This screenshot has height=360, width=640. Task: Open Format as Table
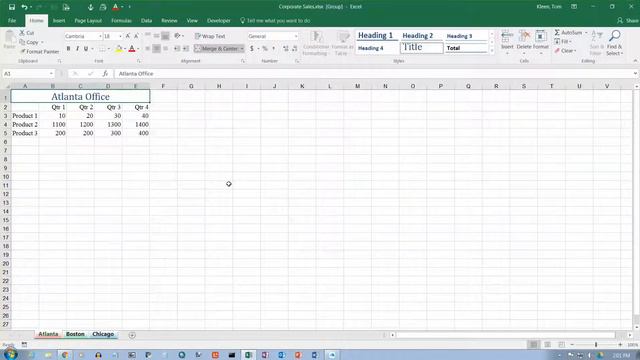[x=342, y=43]
